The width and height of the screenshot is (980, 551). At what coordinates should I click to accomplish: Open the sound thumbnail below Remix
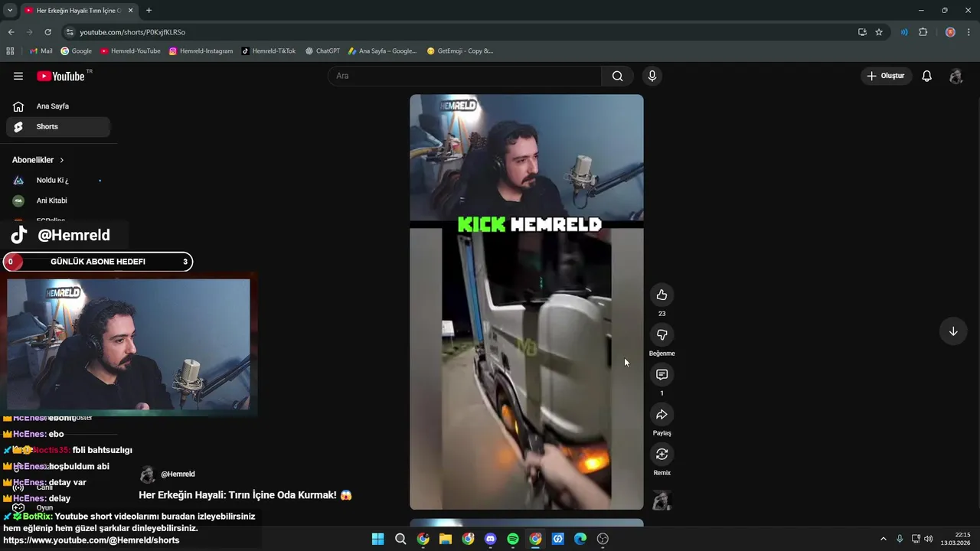[661, 500]
